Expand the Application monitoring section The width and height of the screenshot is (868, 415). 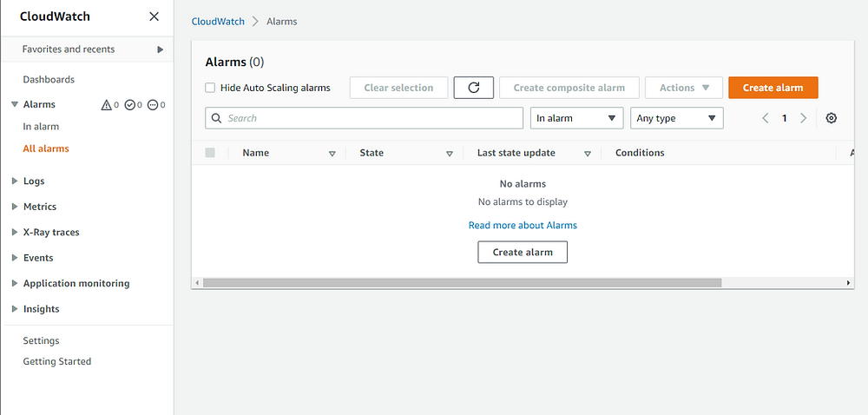click(x=15, y=283)
